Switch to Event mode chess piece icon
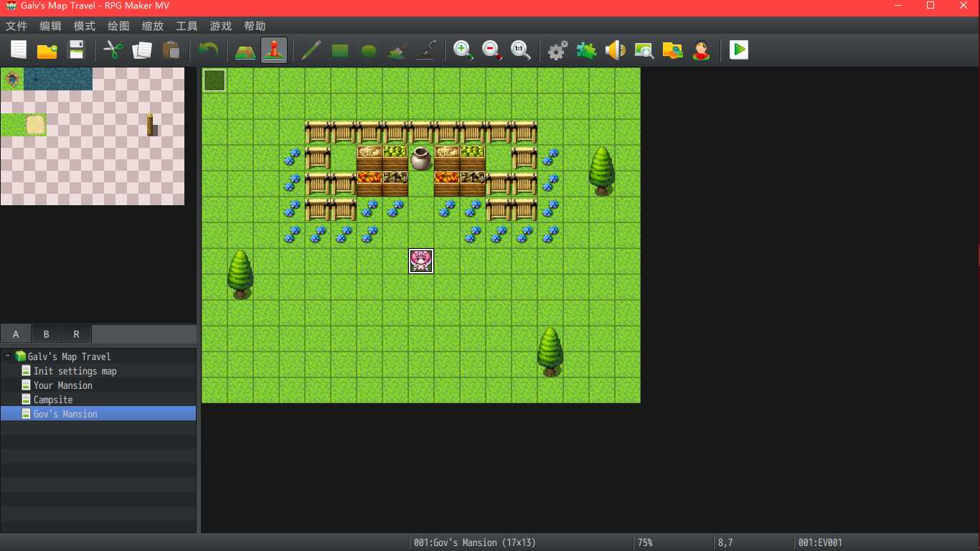The height and width of the screenshot is (551, 980). [274, 50]
